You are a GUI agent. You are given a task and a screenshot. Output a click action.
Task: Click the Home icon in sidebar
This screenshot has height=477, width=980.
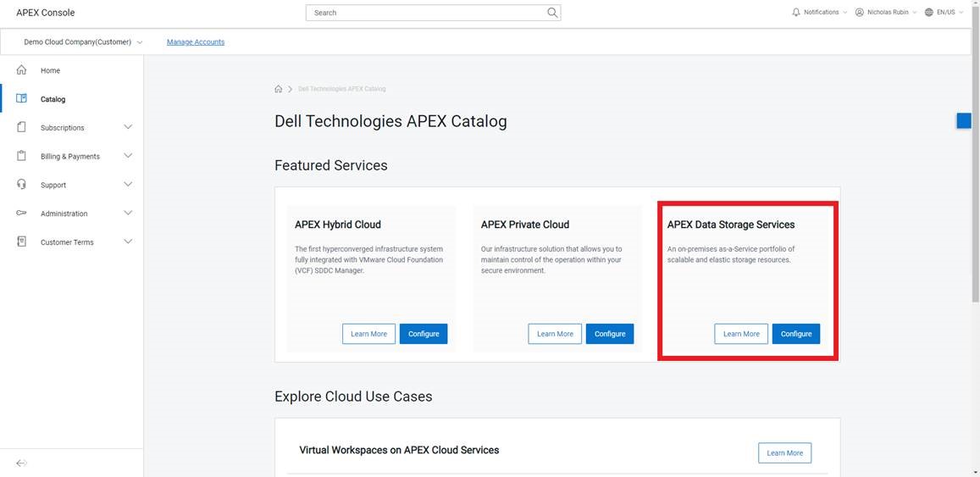tap(22, 70)
